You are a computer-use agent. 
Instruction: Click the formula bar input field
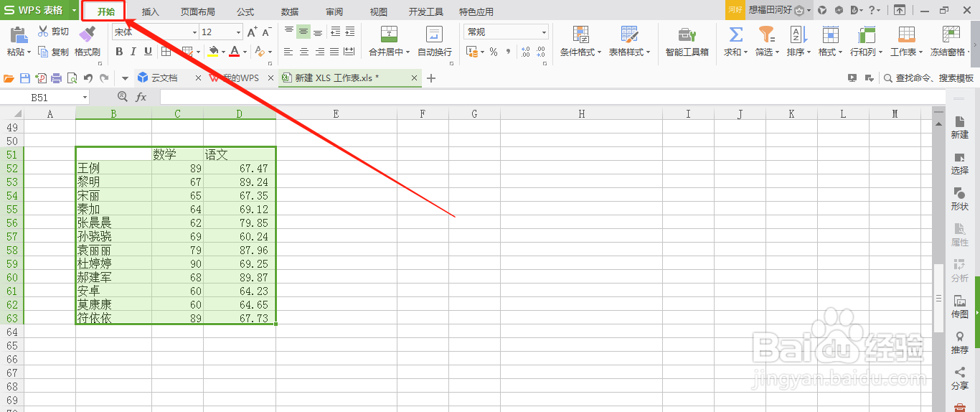pos(552,97)
